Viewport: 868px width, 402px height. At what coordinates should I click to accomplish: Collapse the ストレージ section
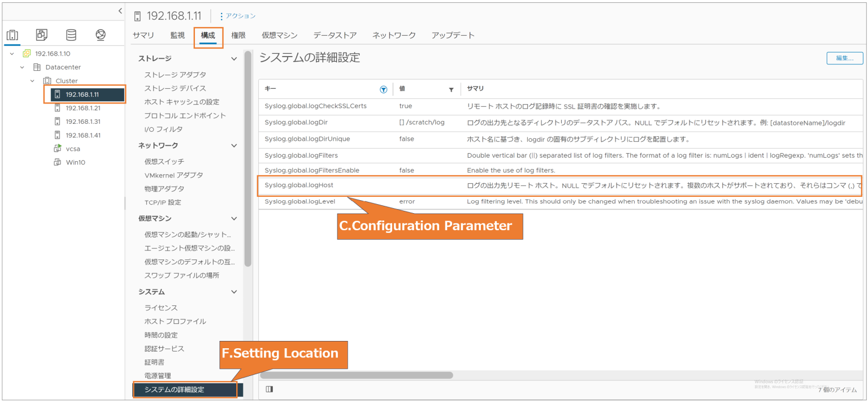(234, 59)
